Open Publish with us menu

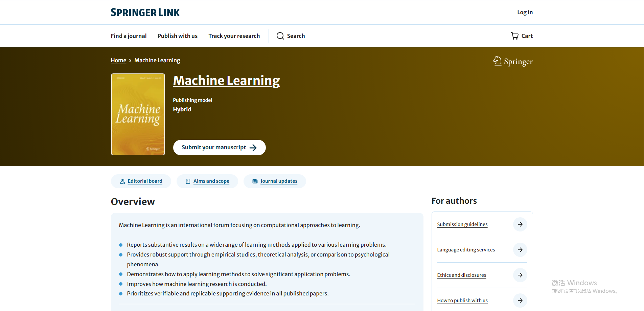point(178,36)
